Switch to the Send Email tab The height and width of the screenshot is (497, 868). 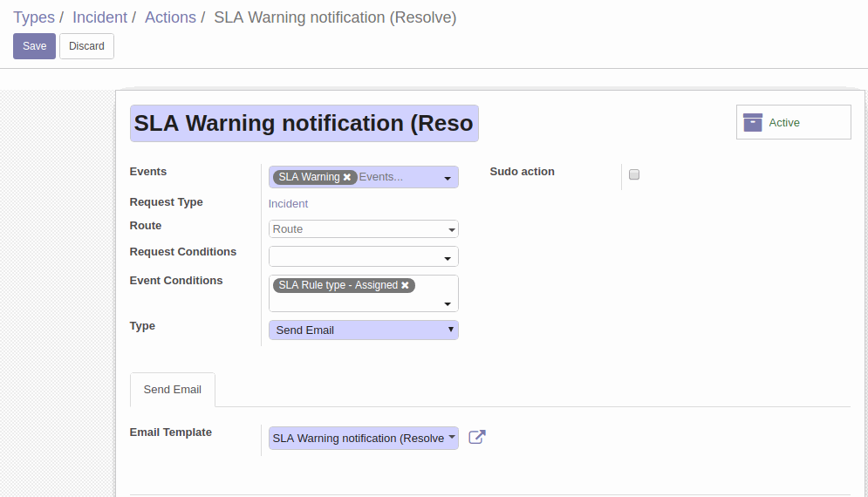[172, 390]
